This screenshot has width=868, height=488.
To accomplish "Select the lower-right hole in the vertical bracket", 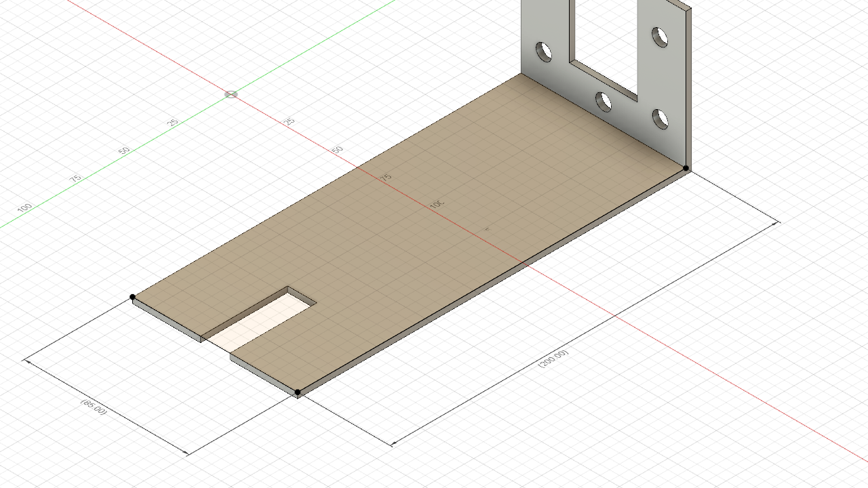I will [660, 119].
